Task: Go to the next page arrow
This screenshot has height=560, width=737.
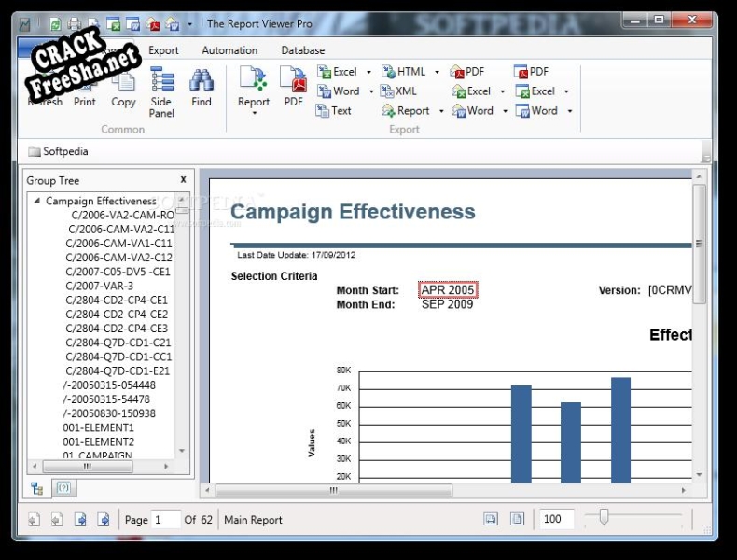Action: (81, 520)
